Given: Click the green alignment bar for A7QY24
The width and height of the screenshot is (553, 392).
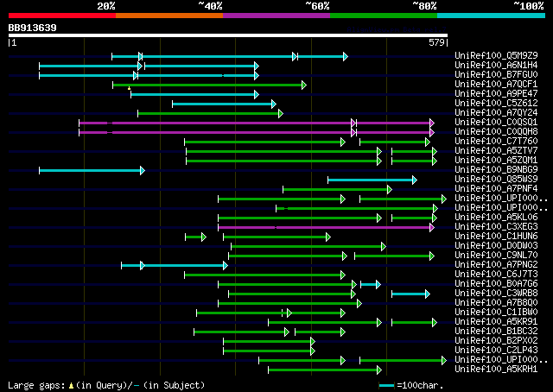Looking at the screenshot, I should 210,113.
